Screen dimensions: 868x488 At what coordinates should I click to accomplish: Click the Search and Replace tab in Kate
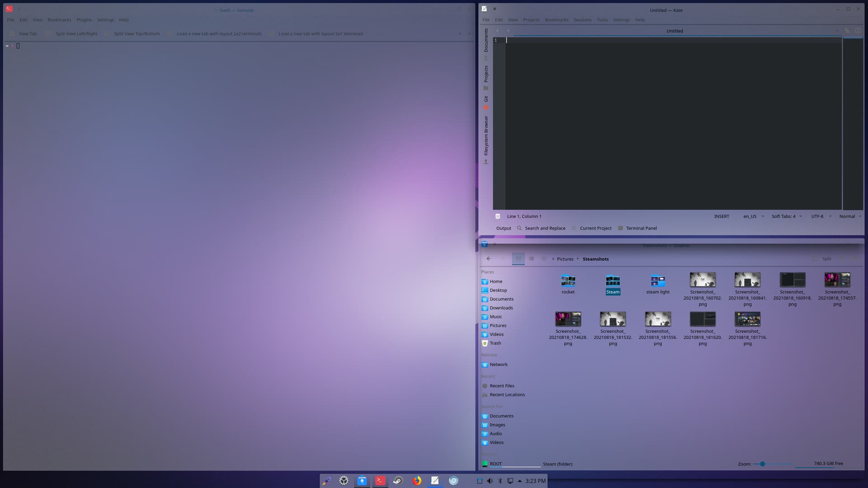[x=545, y=228]
